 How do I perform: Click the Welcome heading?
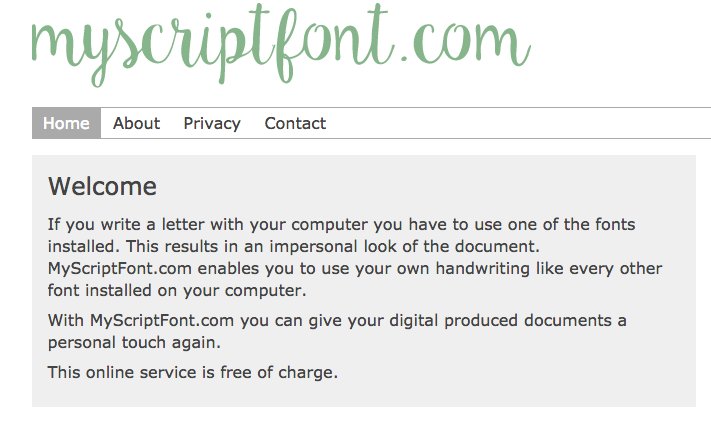(102, 186)
